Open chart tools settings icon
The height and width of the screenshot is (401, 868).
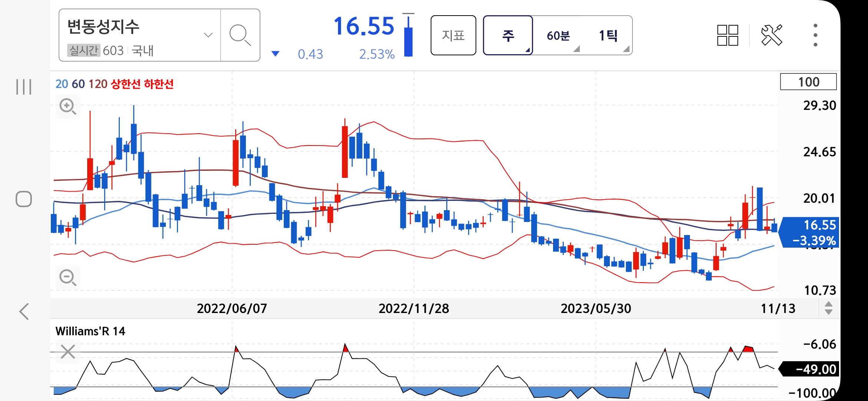point(771,35)
